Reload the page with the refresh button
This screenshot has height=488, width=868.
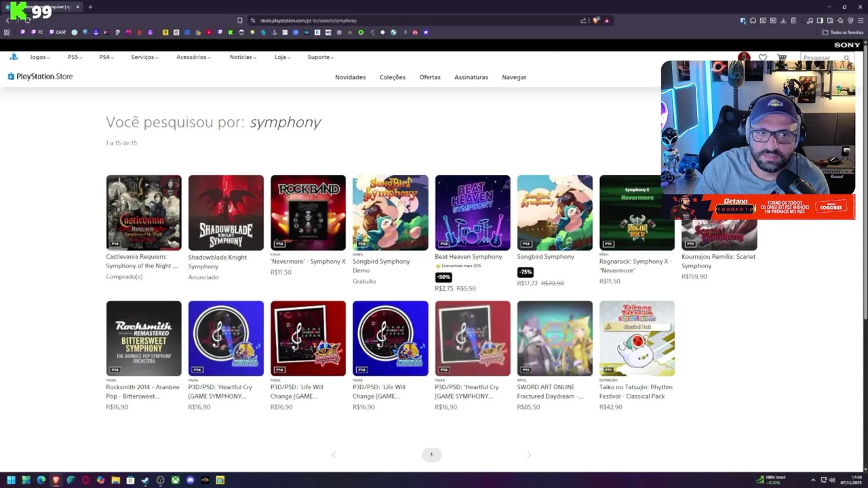(x=27, y=20)
